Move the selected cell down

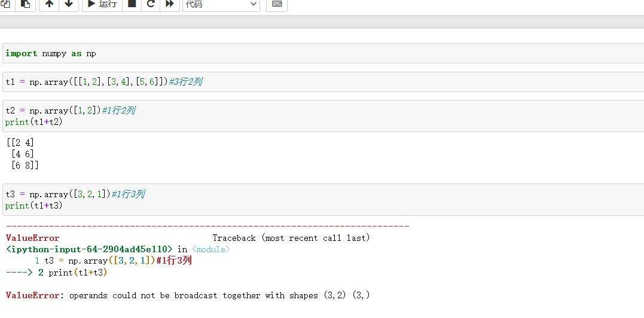[69, 4]
